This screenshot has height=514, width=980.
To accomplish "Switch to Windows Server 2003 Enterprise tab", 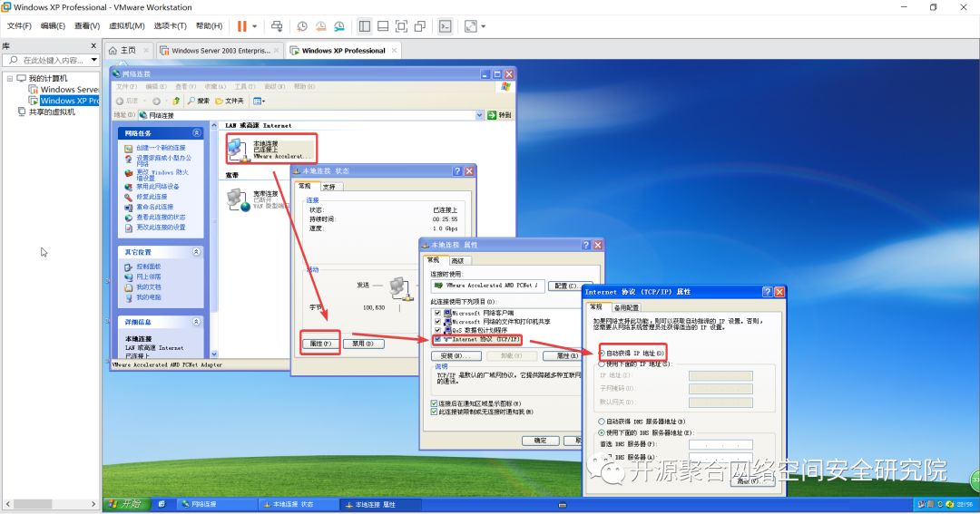I will click(x=220, y=51).
